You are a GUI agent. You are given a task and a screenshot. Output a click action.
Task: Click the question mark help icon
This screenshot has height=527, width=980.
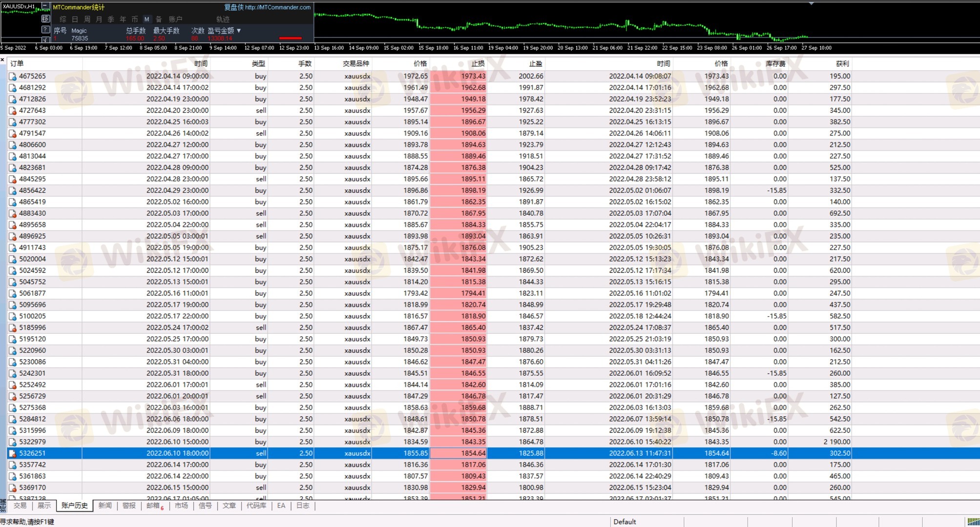45,30
